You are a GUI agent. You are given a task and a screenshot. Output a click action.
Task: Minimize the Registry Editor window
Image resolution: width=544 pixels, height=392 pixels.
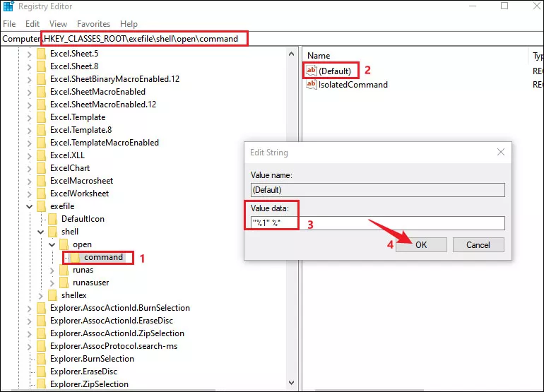tap(473, 6)
